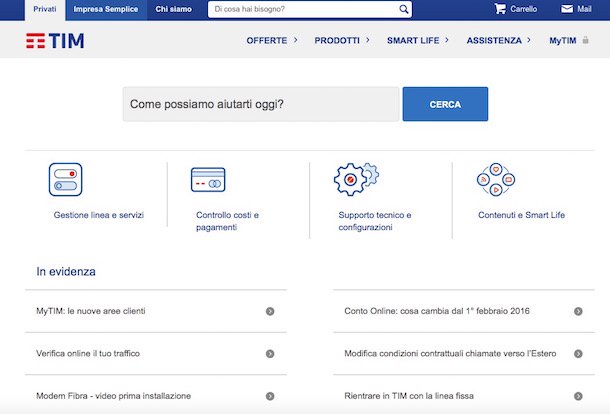This screenshot has width=610, height=414.
Task: Click the 'In evidenza' heading
Action: click(66, 271)
